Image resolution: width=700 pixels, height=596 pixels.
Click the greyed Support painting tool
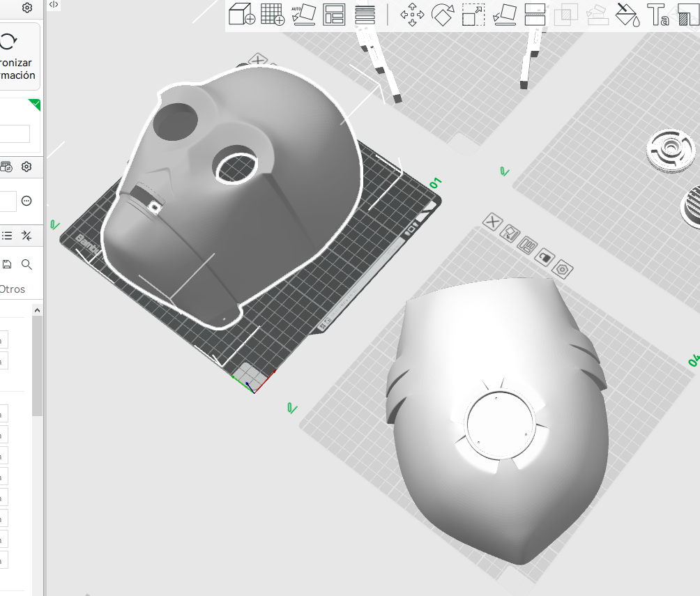pos(597,14)
